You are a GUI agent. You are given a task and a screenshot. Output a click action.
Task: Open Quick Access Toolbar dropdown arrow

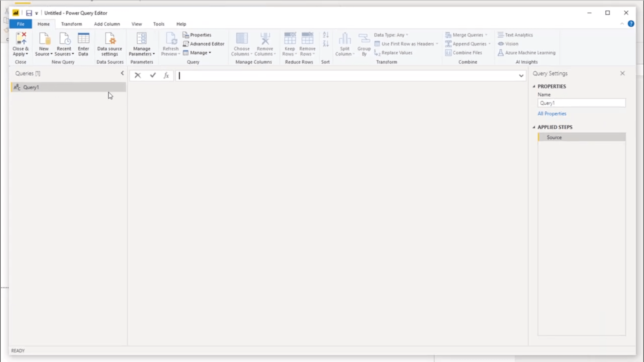37,13
